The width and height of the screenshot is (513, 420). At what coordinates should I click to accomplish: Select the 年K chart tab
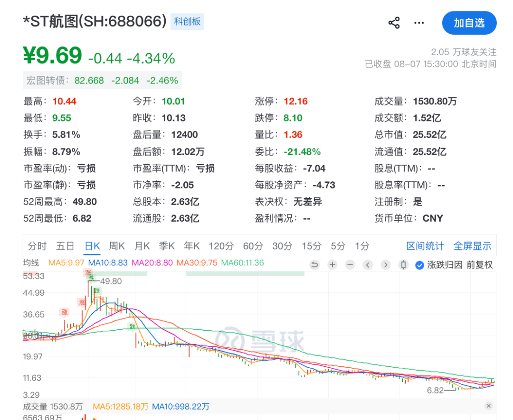(192, 246)
